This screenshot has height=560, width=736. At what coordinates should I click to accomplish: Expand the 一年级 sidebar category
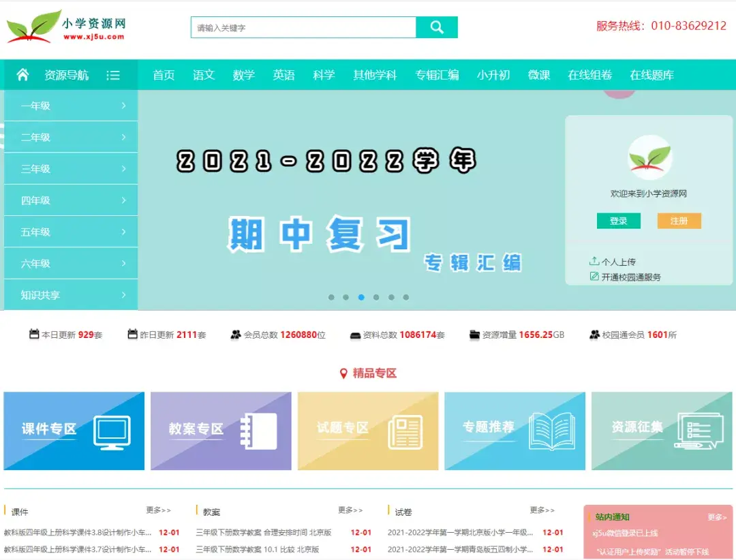71,106
